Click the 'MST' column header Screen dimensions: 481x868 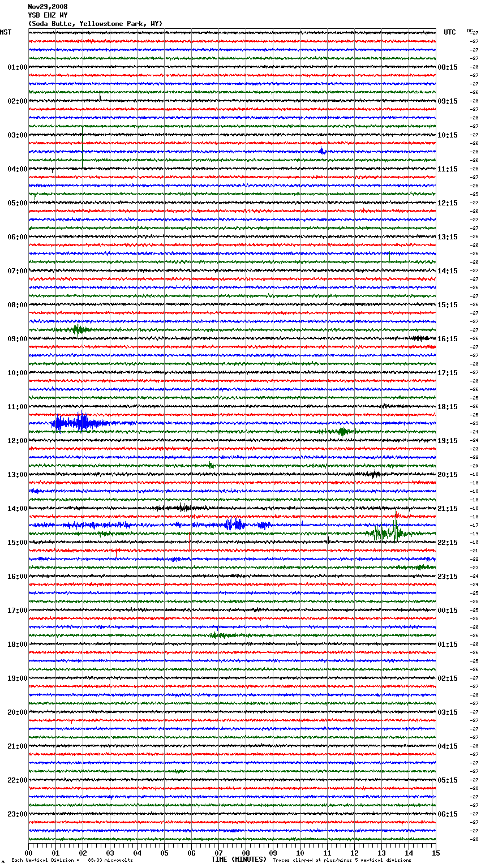click(x=6, y=32)
